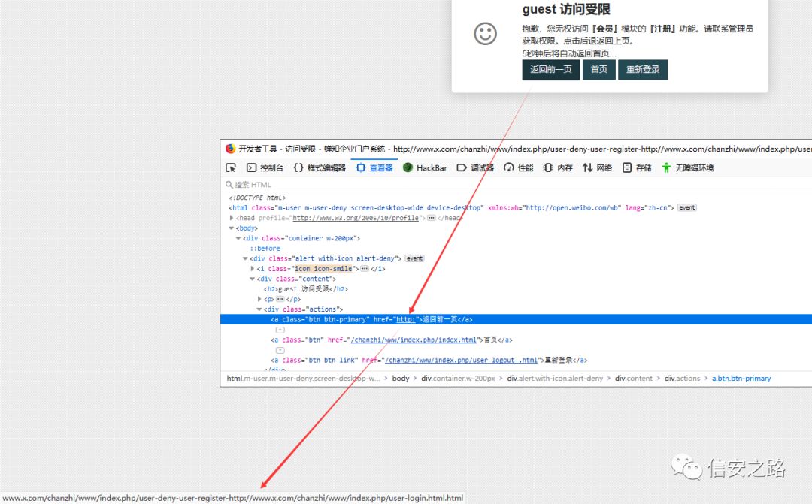
Task: Collapse the div actions node
Action: [259, 309]
